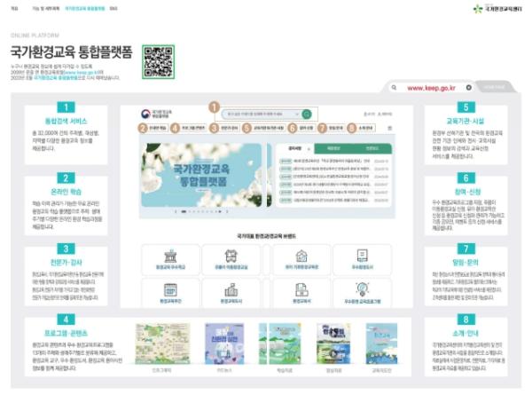Click the green search magnifier button
532x395 pixels.
click(x=307, y=115)
